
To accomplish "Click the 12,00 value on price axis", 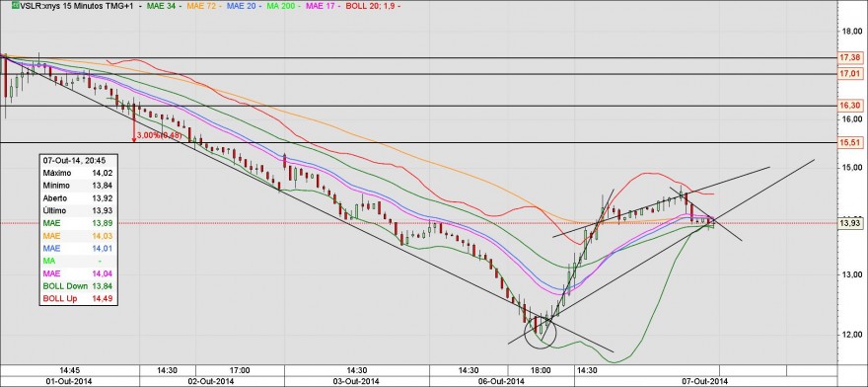I will click(x=852, y=335).
